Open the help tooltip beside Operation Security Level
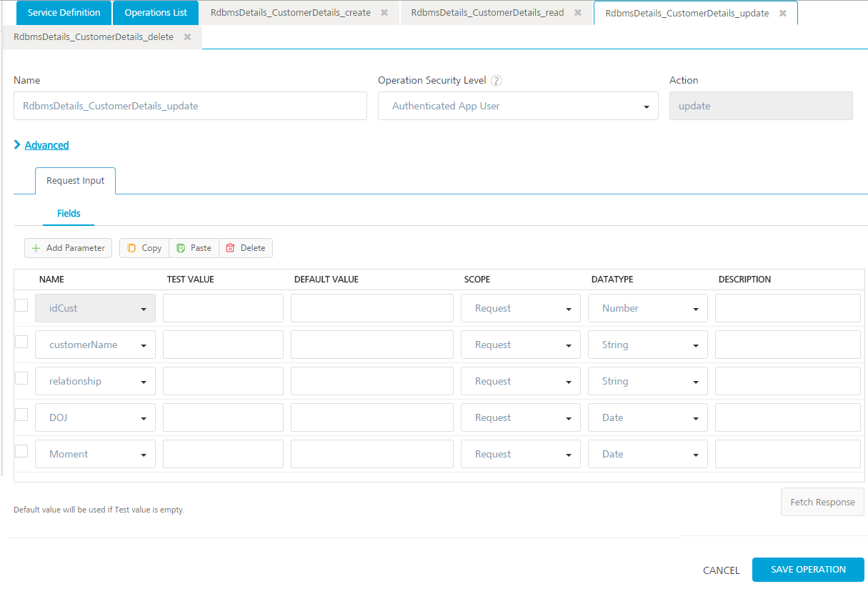 click(x=496, y=80)
